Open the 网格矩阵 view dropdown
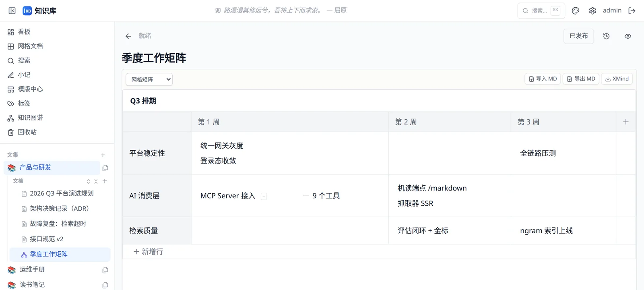Image resolution: width=644 pixels, height=290 pixels. [x=149, y=79]
